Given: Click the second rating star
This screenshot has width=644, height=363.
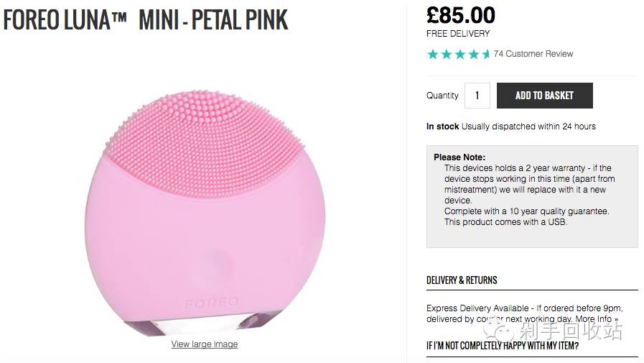Looking at the screenshot, I should pyautogui.click(x=447, y=54).
